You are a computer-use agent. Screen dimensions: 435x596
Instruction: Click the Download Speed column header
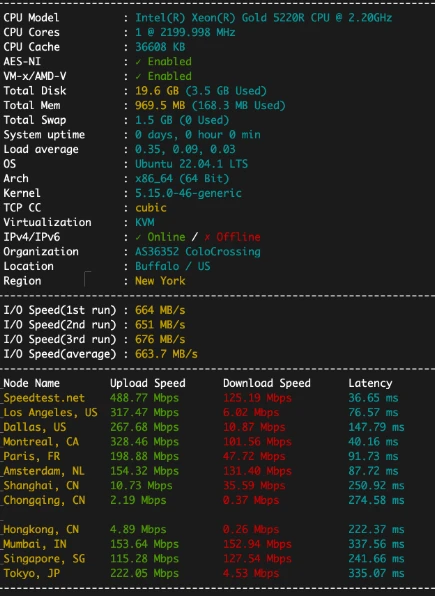coord(267,383)
